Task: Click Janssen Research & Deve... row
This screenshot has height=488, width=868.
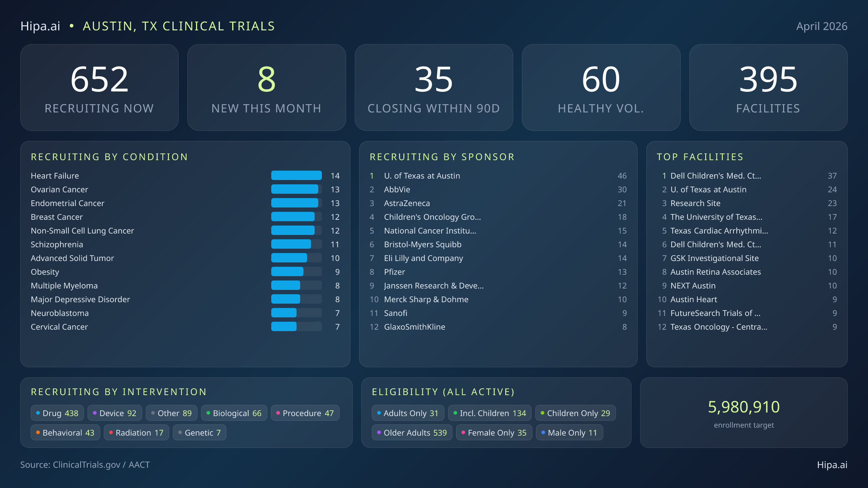Action: pos(498,286)
